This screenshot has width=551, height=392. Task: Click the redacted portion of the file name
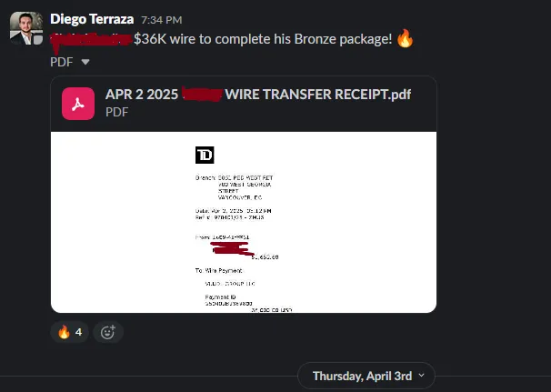tap(202, 95)
